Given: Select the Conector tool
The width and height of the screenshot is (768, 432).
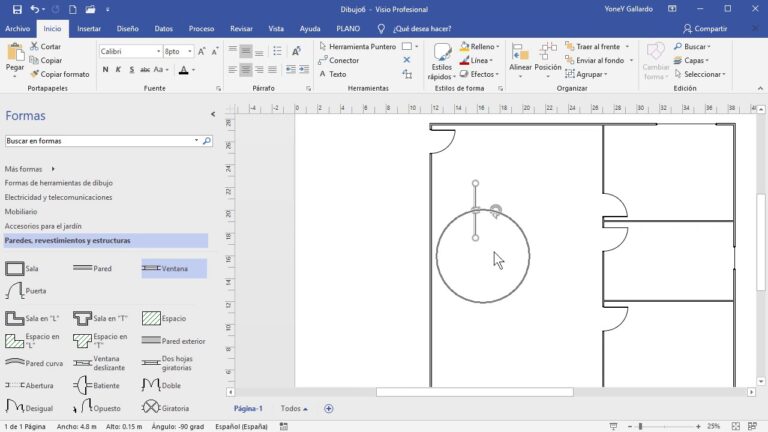Looking at the screenshot, I should coord(338,60).
